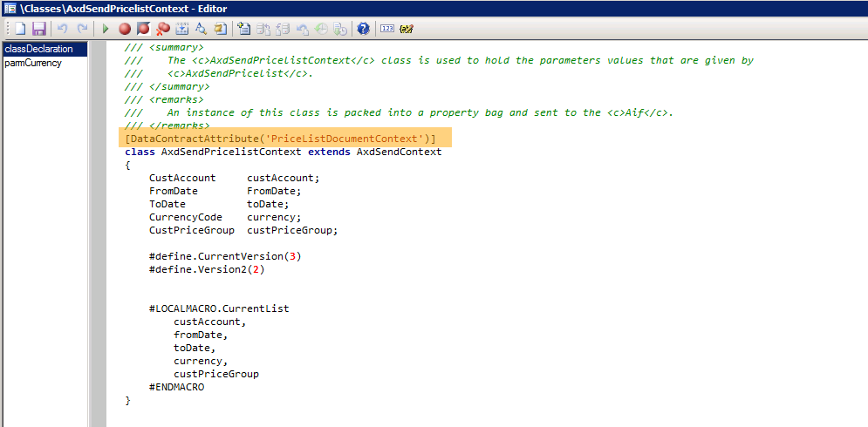Viewport: 868px width, 427px height.
Task: Click the undo arrow in toolbar
Action: coord(63,29)
